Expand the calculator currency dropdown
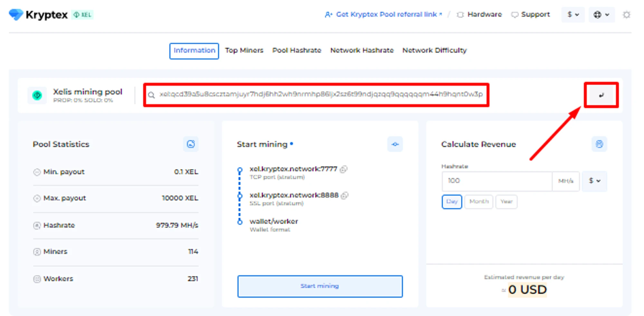The width and height of the screenshot is (644, 316). [594, 181]
